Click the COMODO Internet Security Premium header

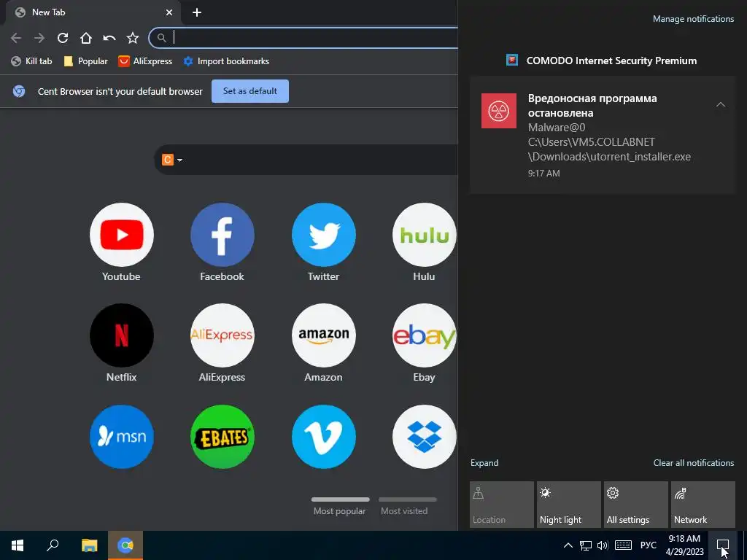(611, 61)
